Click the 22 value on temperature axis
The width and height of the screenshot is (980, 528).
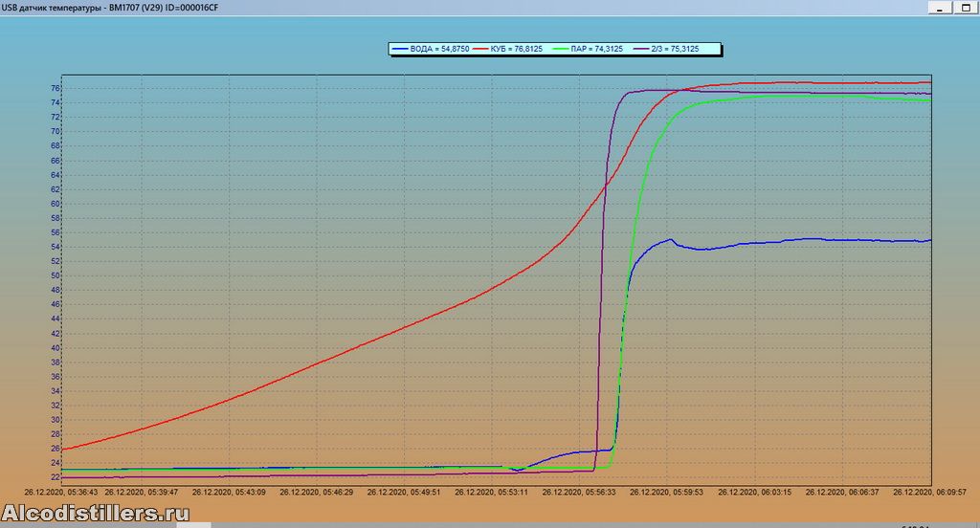tap(56, 477)
